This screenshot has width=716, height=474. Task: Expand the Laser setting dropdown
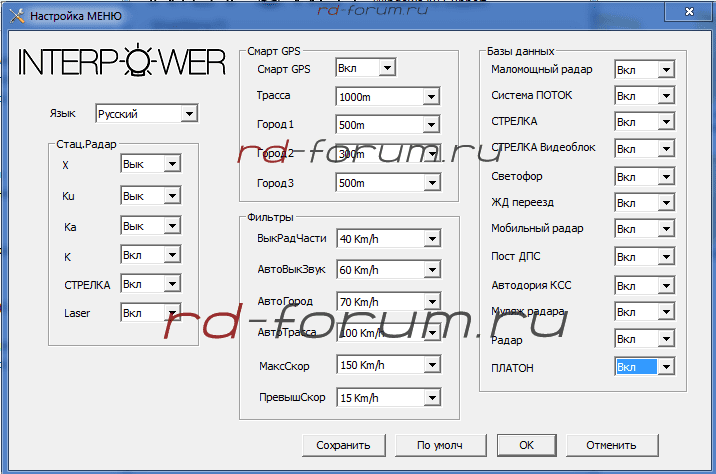[x=172, y=313]
